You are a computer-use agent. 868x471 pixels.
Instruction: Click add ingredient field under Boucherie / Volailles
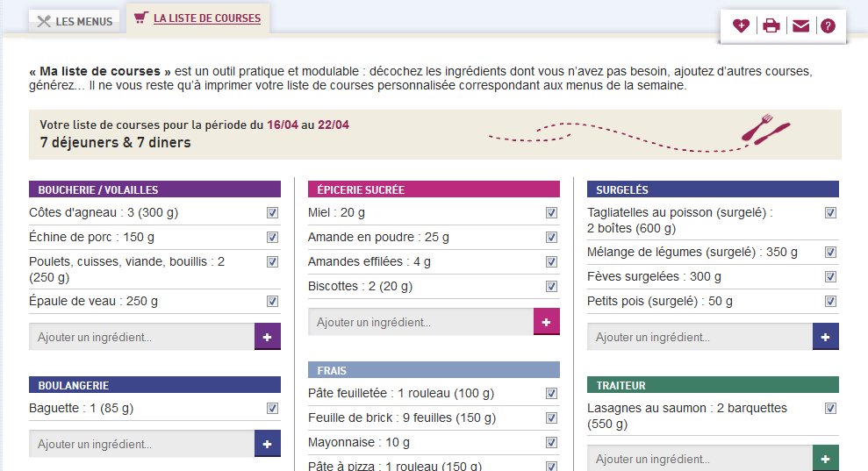click(x=141, y=337)
